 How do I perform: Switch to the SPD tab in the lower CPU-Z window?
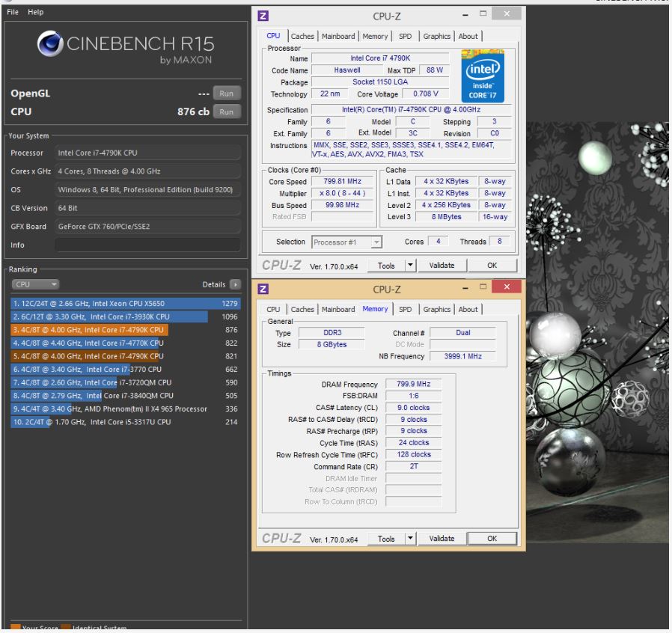[405, 309]
